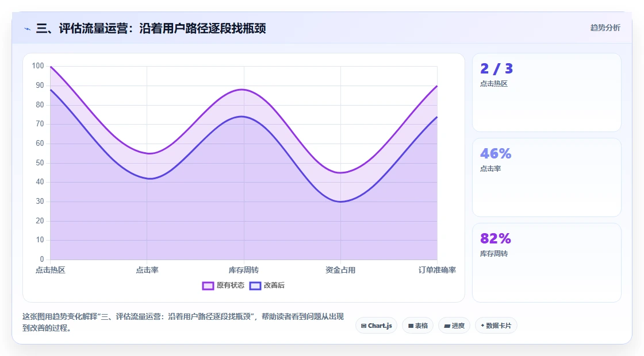
Task: Select the 数据卡片 tag chip
Action: pyautogui.click(x=496, y=326)
